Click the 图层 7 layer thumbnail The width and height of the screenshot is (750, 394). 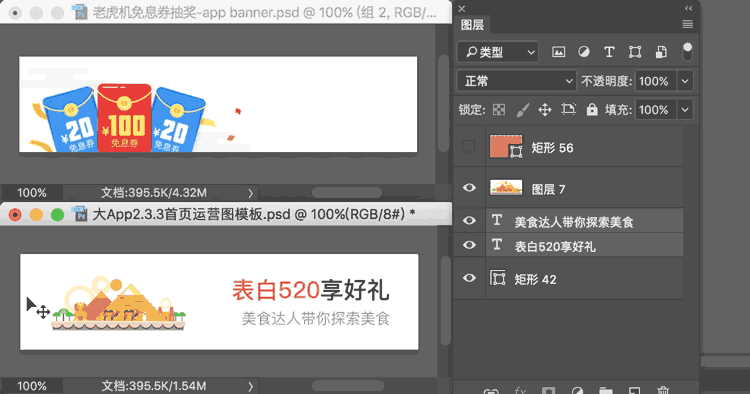(x=506, y=187)
